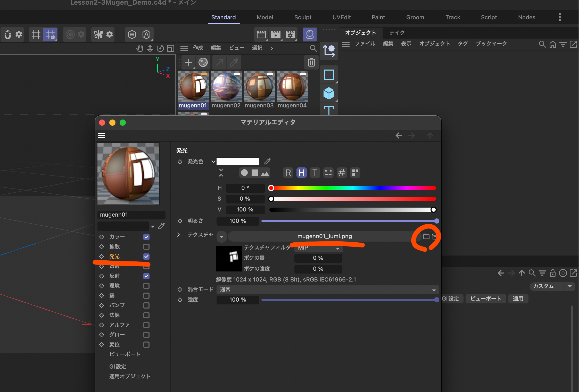Click the folder icon beside the texture field

(426, 236)
